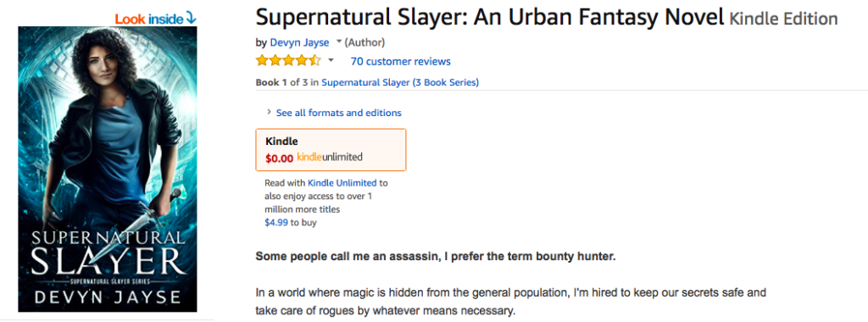Click the Look inside arrow icon
The height and width of the screenshot is (322, 868).
point(191,19)
